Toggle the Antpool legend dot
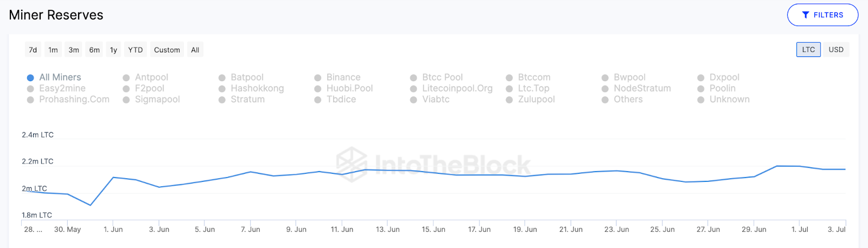Viewport: 868px width, 248px height. [x=126, y=77]
